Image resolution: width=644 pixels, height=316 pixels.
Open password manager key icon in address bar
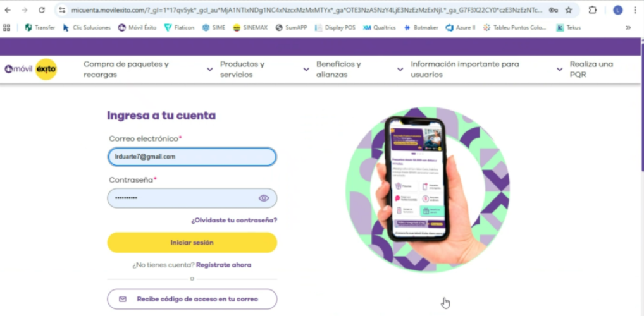tap(553, 10)
